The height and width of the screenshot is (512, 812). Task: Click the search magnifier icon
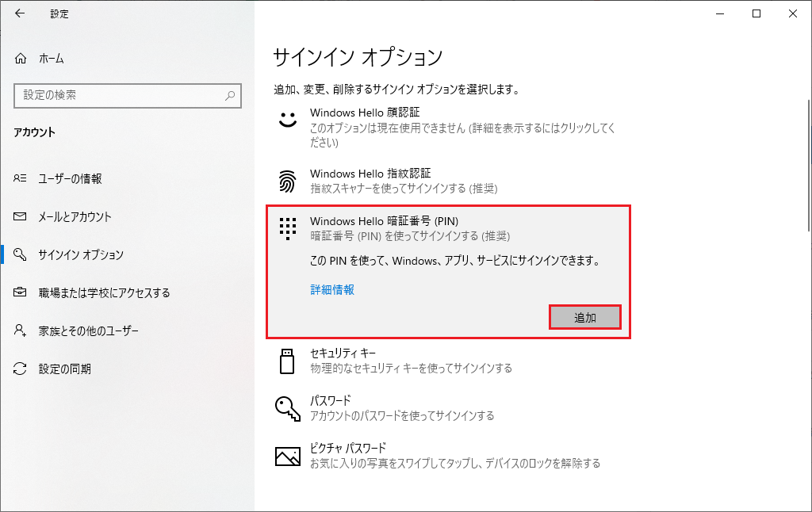[x=230, y=95]
